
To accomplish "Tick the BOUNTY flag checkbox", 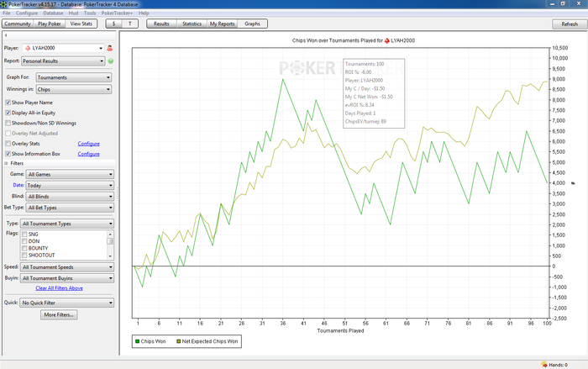I will click(x=24, y=248).
